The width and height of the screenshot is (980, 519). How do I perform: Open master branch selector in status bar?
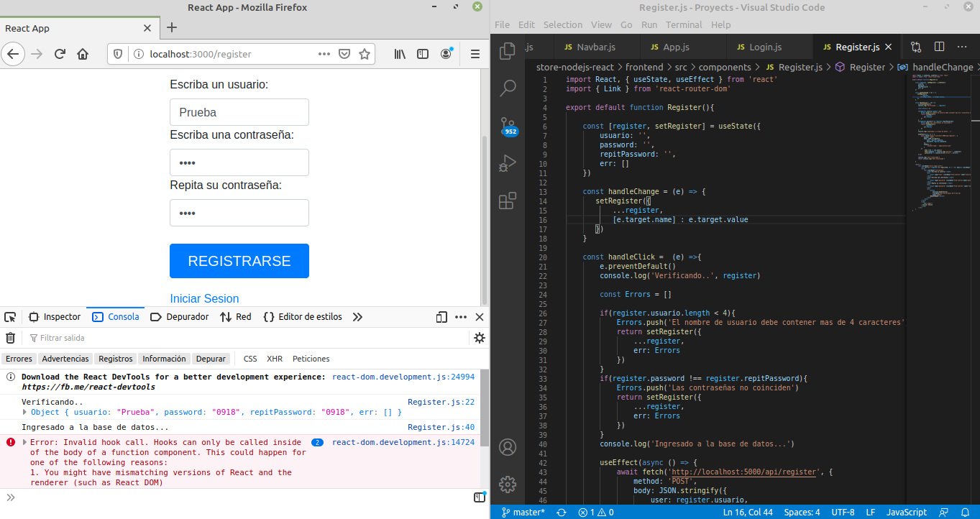pos(523,513)
